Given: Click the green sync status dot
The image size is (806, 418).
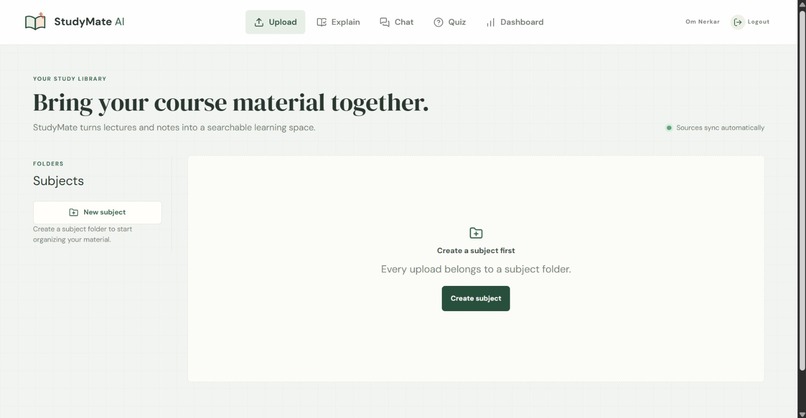Looking at the screenshot, I should [x=669, y=128].
